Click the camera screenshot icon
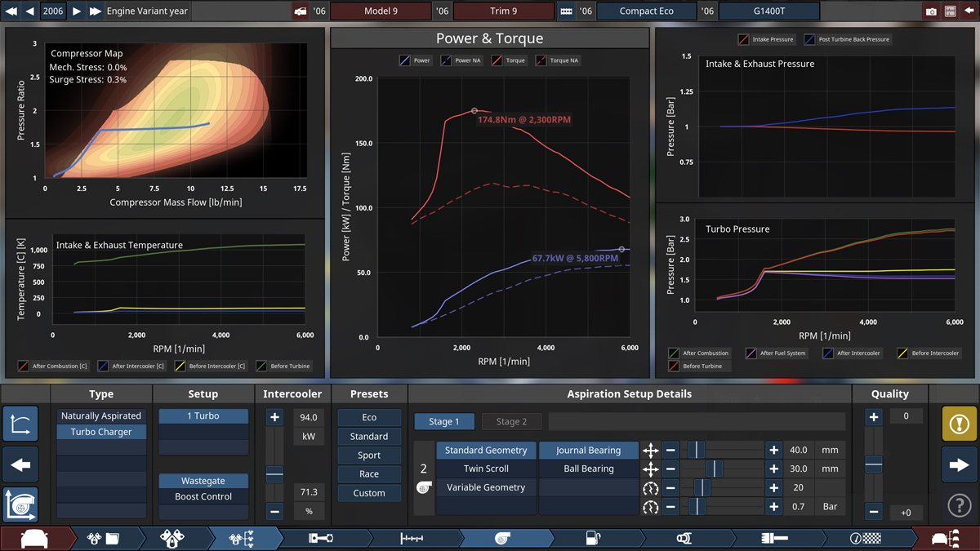The width and height of the screenshot is (980, 551). click(931, 11)
